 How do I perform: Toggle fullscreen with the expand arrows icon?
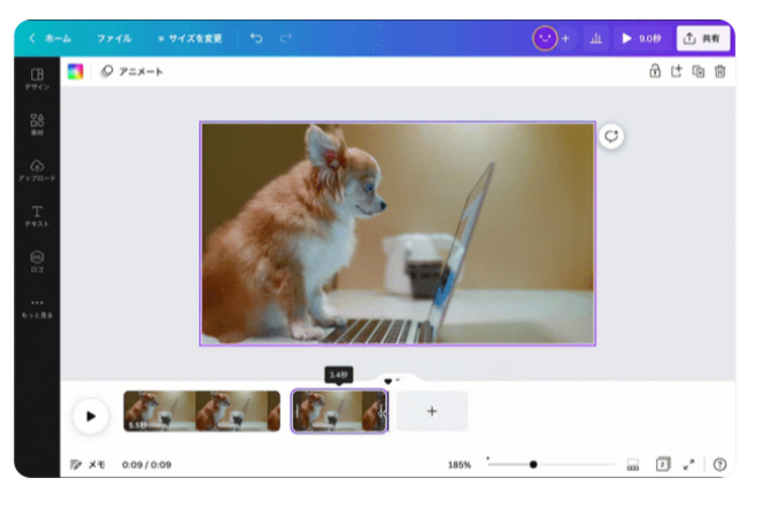[688, 465]
